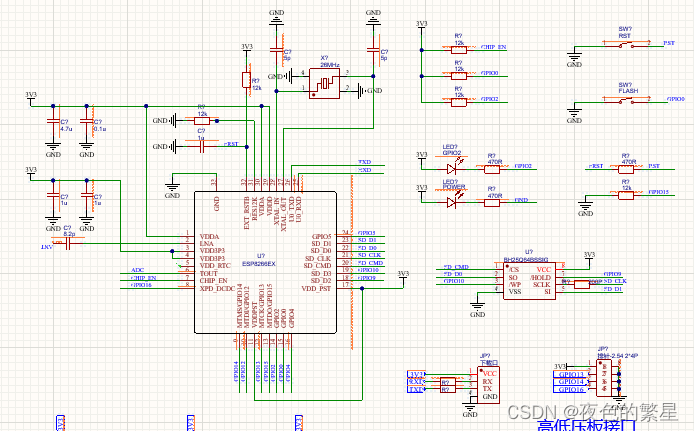Click the GND symbol under the RST switch
This screenshot has height=431, width=694.
[574, 57]
